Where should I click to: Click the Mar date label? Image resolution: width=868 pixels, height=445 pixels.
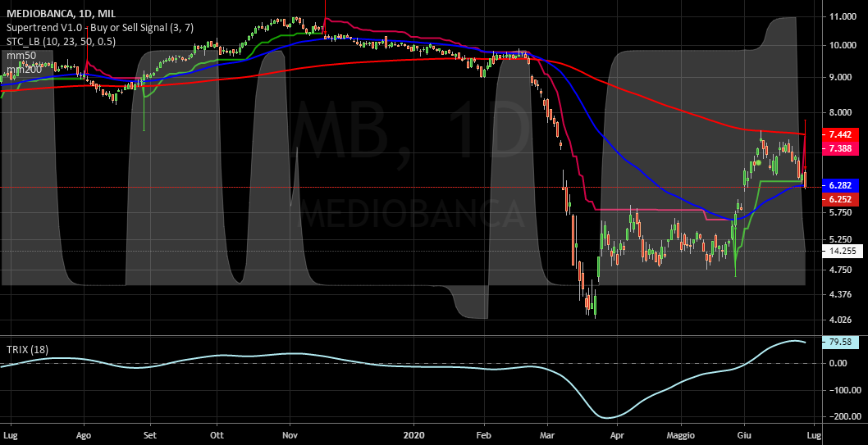(x=548, y=436)
